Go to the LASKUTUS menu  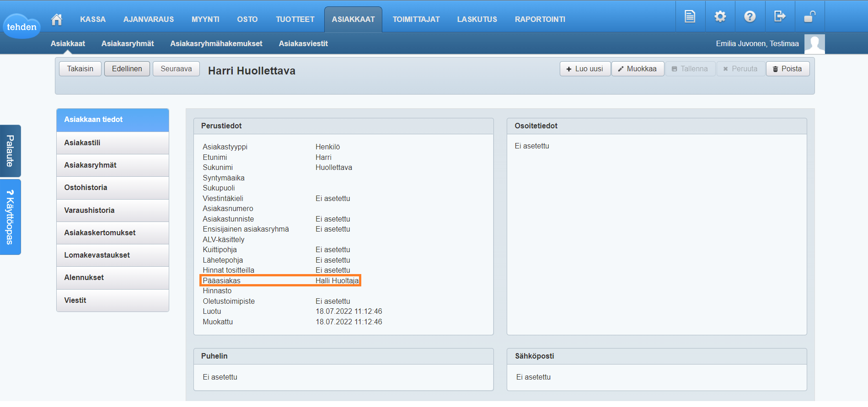click(477, 19)
